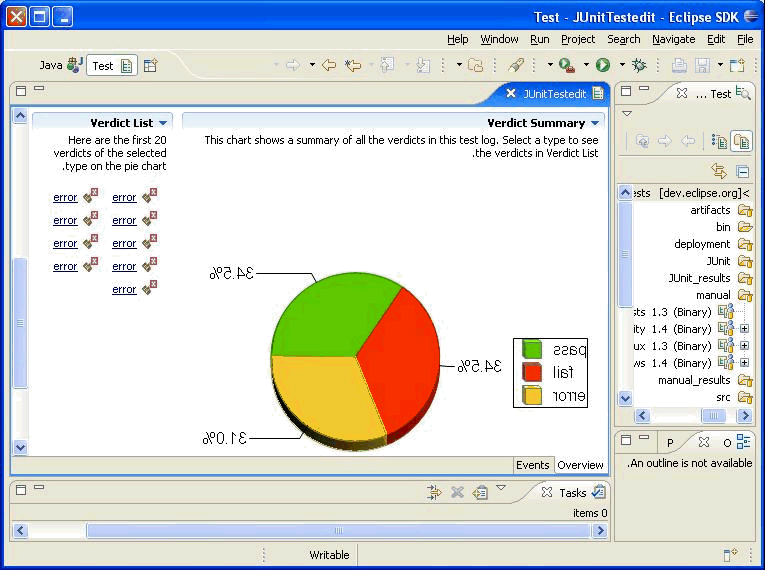Minimize the Test Navigator view
The height and width of the screenshot is (570, 765).
pyautogui.click(x=644, y=88)
